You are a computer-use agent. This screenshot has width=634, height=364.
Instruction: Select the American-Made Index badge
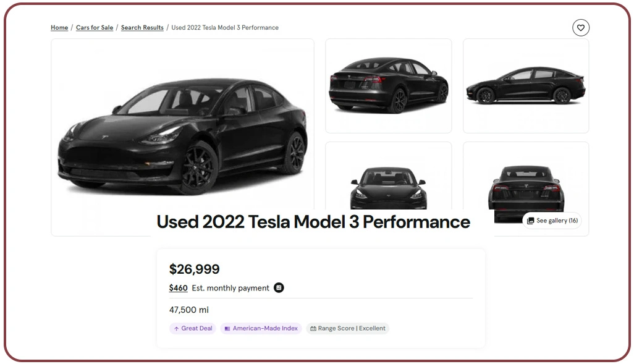click(x=261, y=329)
